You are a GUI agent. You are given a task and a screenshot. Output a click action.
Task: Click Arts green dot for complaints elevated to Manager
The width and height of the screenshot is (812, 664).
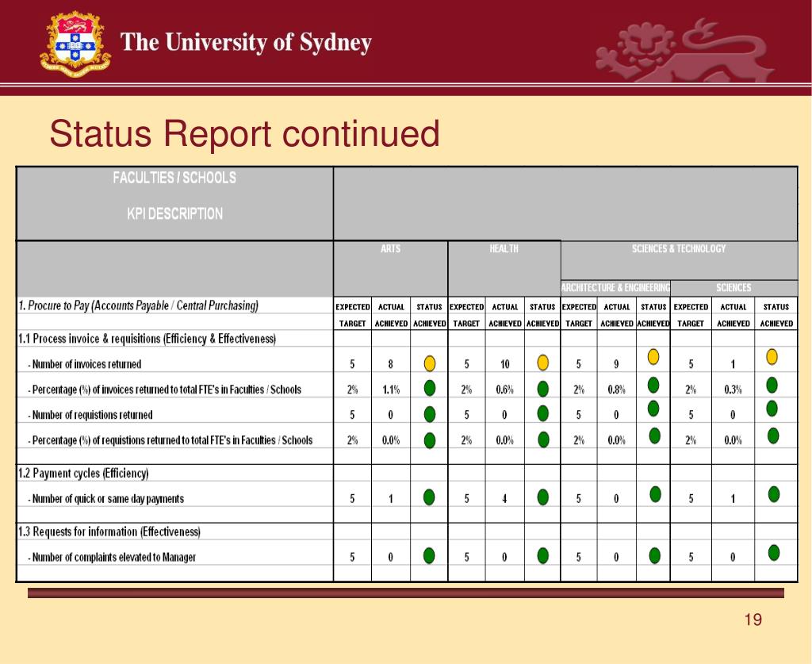tap(429, 556)
